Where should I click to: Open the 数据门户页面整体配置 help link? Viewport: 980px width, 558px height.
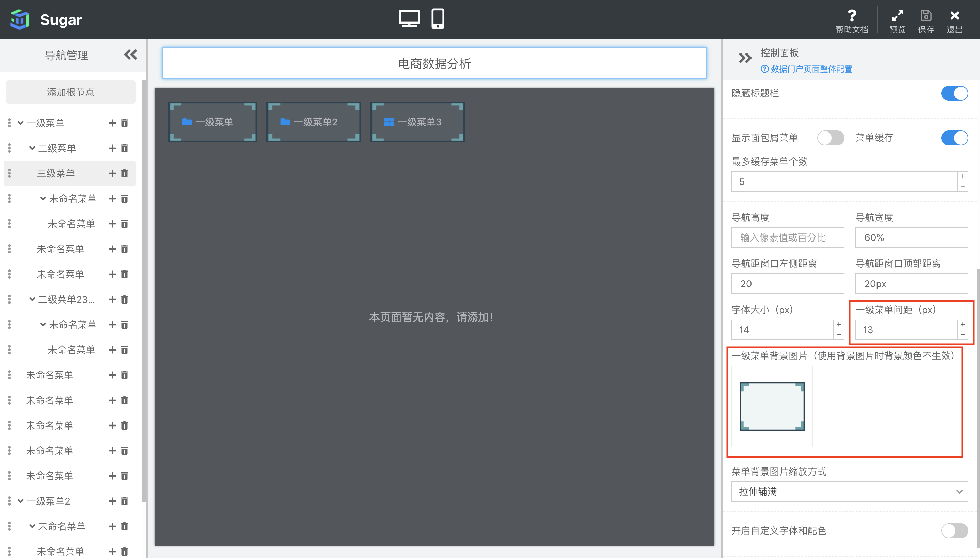807,69
